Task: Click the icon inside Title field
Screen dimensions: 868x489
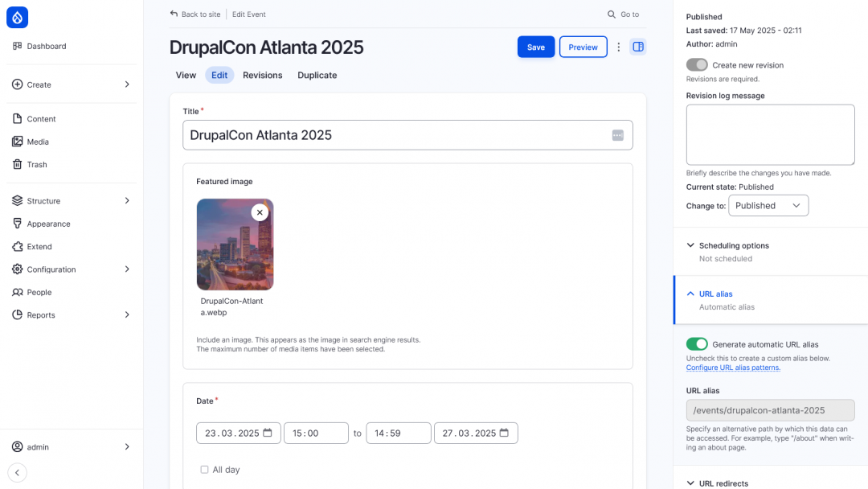Action: point(618,135)
